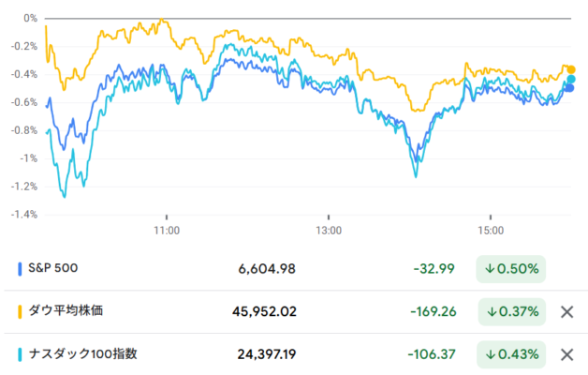Click the ダウ ↓0.37% change badge
588x375 pixels.
tap(510, 311)
